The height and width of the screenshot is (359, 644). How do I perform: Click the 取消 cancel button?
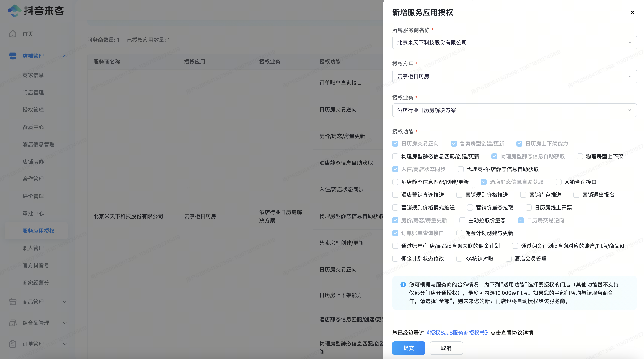pos(446,348)
